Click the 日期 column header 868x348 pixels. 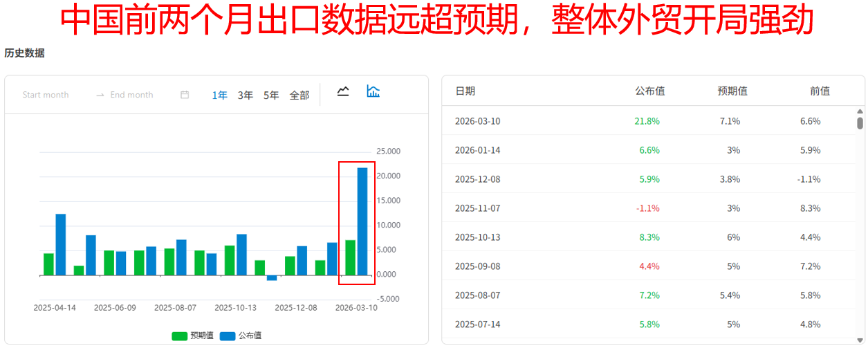465,91
